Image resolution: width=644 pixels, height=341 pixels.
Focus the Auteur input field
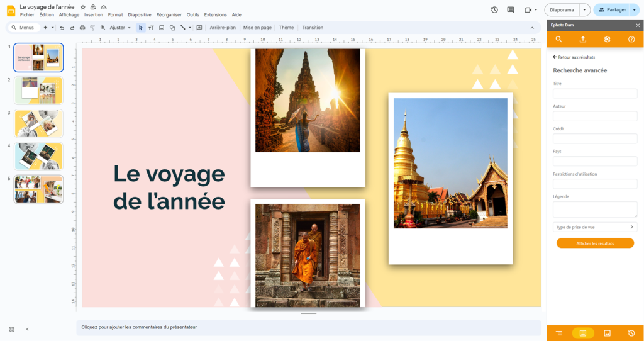point(595,116)
